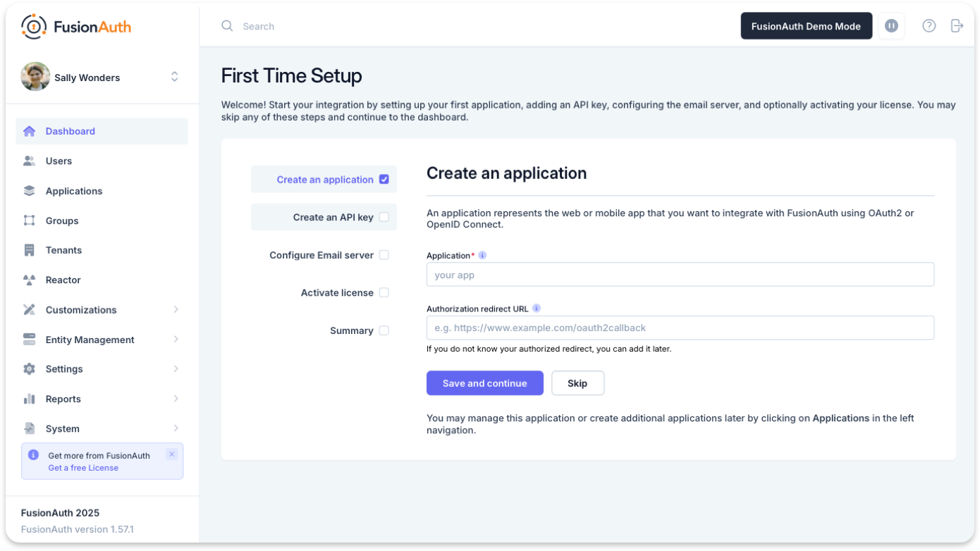
Task: Click the Reports bar chart icon
Action: (29, 399)
